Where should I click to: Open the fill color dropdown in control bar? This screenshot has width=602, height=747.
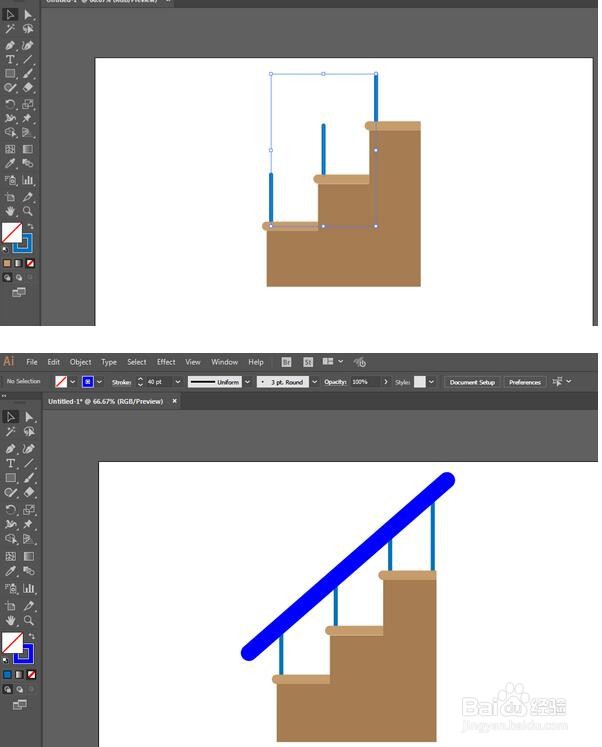[73, 382]
